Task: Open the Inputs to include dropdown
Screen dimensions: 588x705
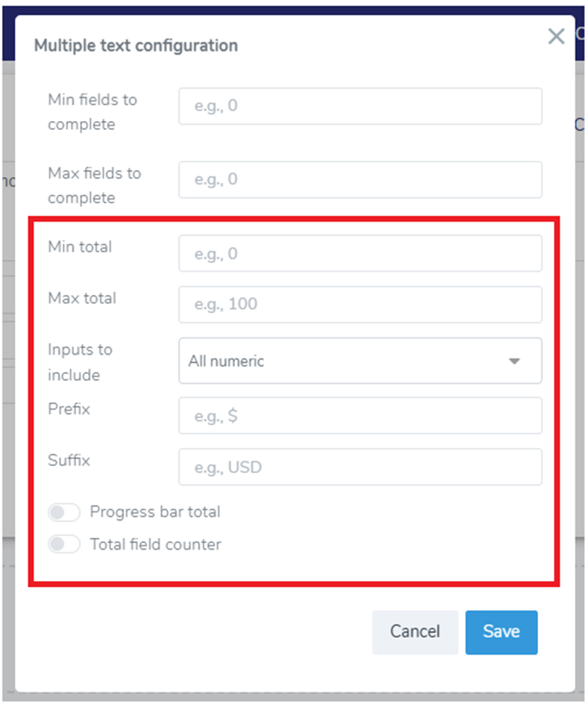Action: point(360,361)
